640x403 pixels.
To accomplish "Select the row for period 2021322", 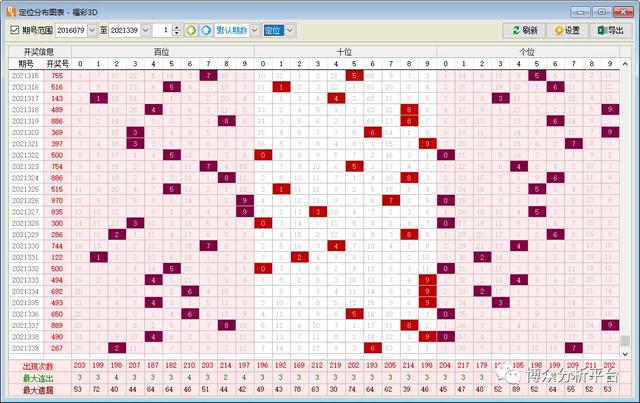I will click(x=27, y=155).
